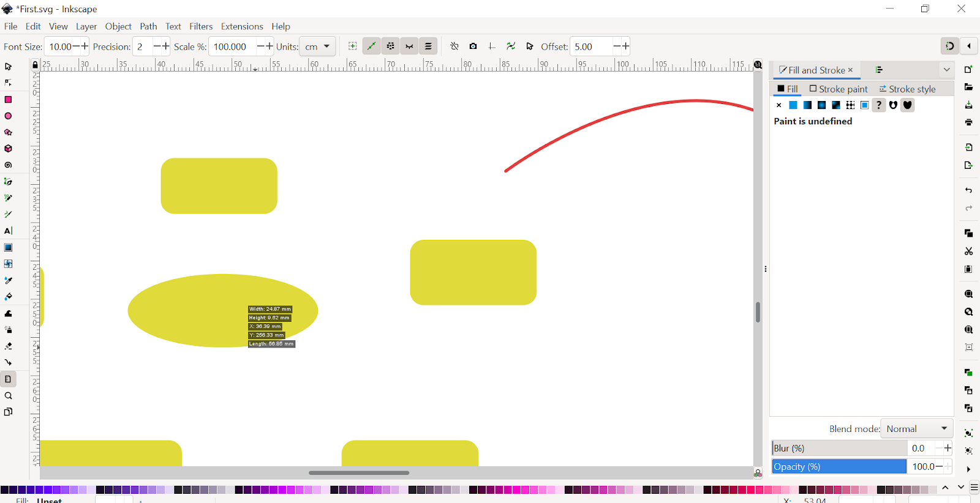Toggle ignore first and last points
Screen dimensions: 980x503
[x=372, y=47]
